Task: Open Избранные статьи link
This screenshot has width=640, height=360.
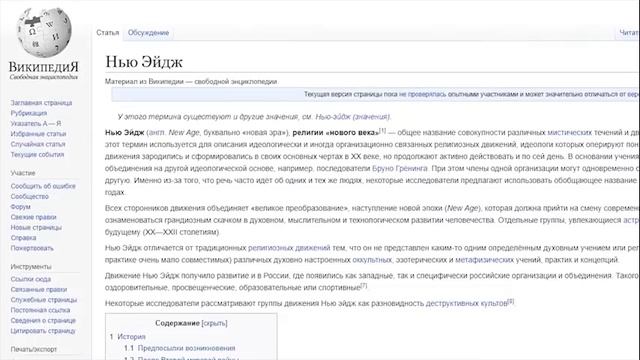Action: pyautogui.click(x=38, y=133)
